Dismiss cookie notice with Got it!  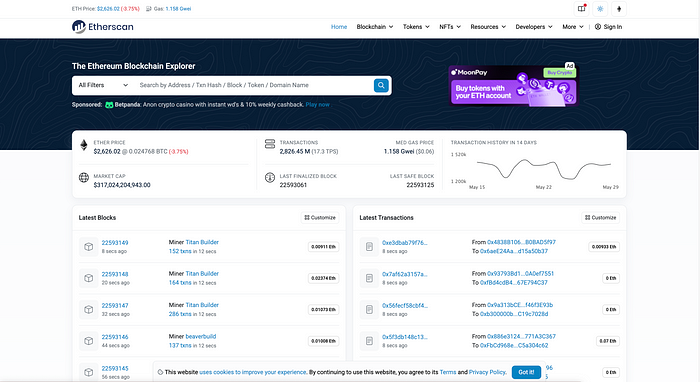point(526,372)
